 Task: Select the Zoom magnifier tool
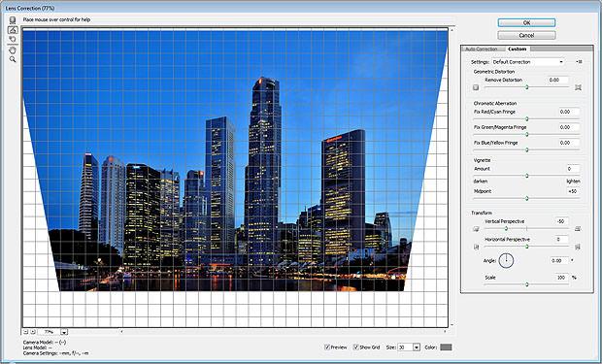(13, 59)
